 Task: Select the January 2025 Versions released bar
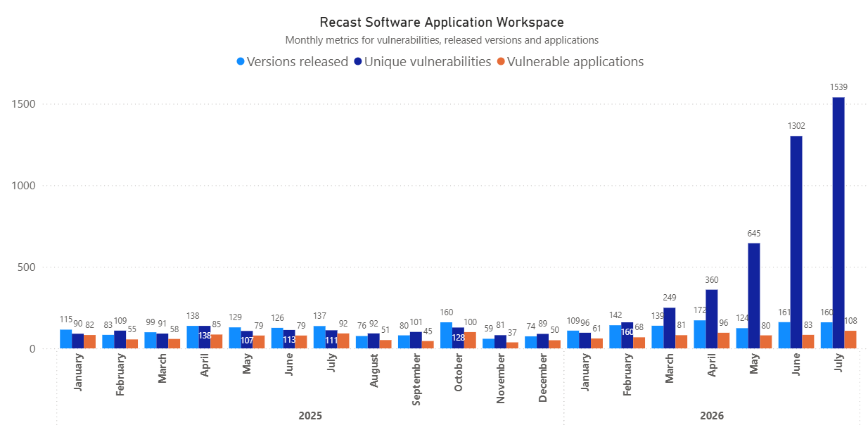click(65, 338)
